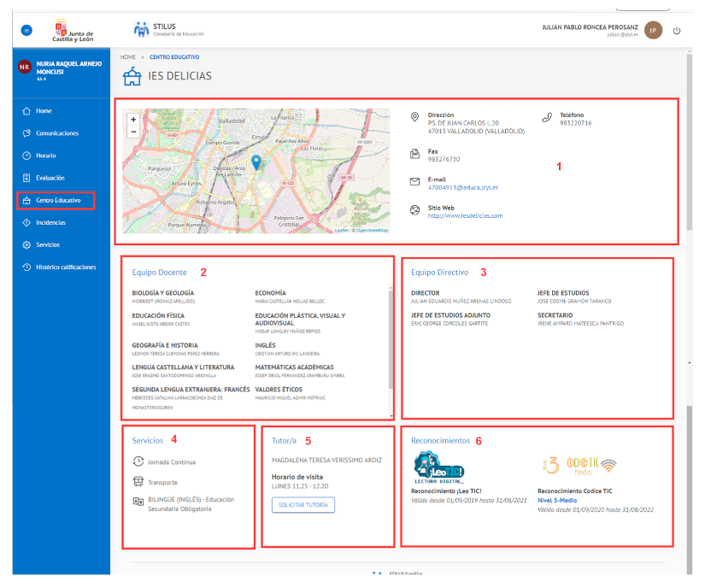Open the JP user avatar
Image resolution: width=711 pixels, height=588 pixels.
tap(653, 31)
